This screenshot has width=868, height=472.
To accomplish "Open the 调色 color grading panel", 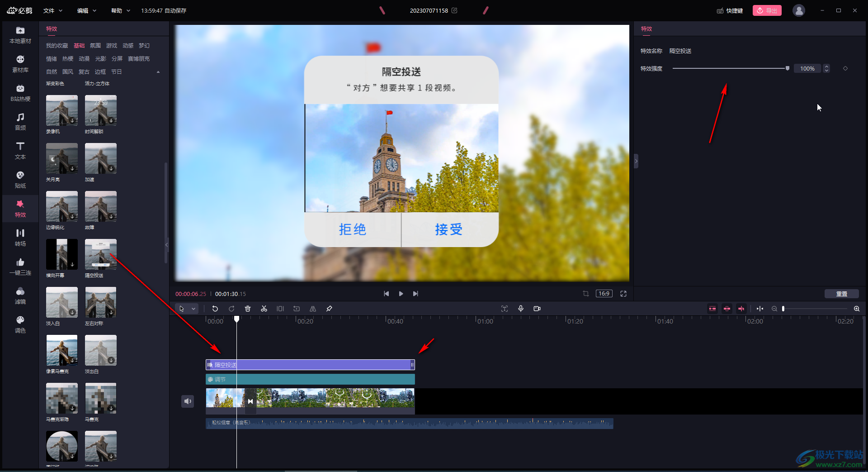I will coord(20,325).
